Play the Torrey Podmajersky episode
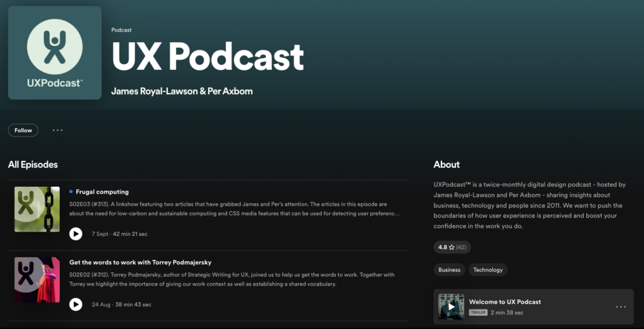The image size is (644, 329). pyautogui.click(x=75, y=304)
